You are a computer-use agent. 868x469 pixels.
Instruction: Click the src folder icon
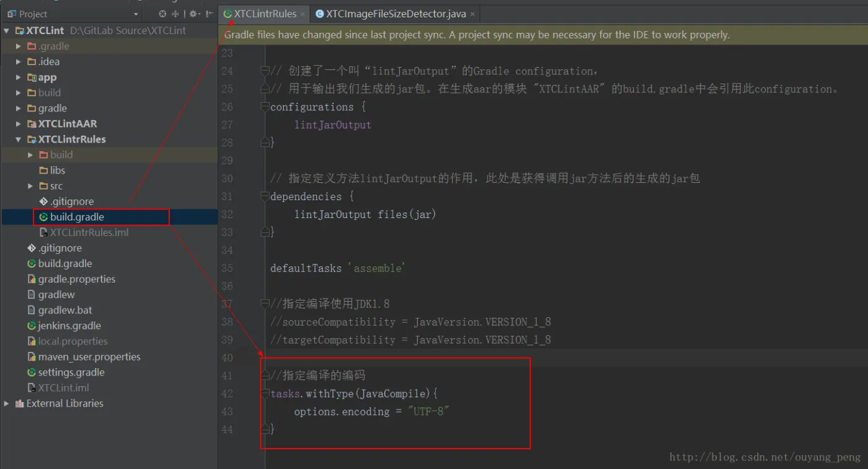point(43,186)
